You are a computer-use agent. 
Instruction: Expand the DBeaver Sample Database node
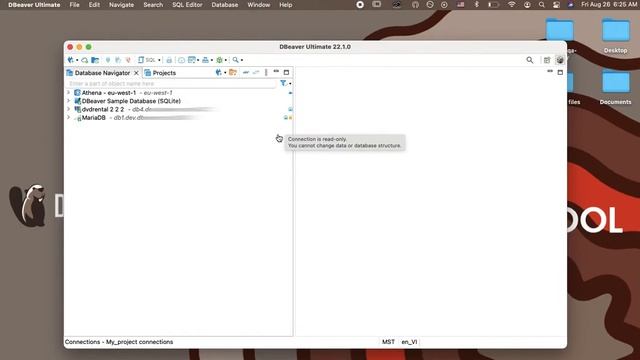coord(69,101)
